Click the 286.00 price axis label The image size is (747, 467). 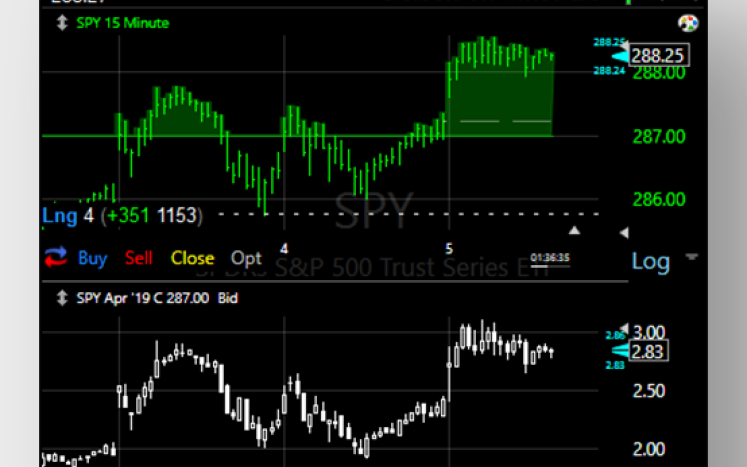tap(659, 199)
